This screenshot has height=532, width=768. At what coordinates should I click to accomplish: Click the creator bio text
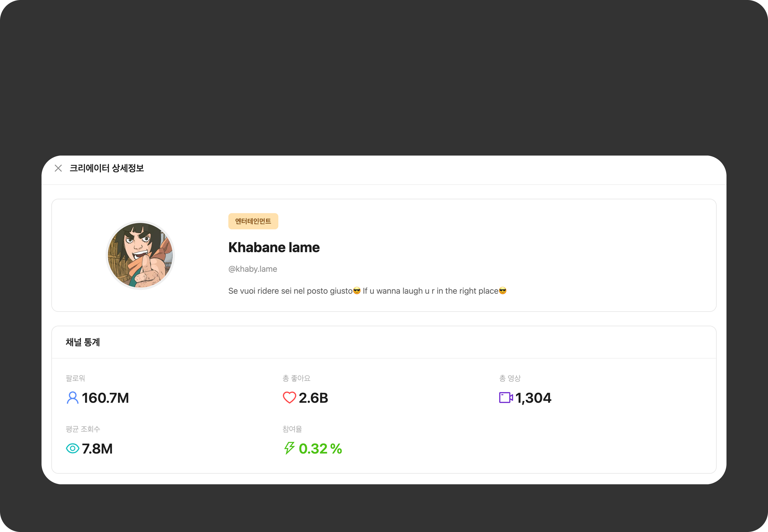367,291
